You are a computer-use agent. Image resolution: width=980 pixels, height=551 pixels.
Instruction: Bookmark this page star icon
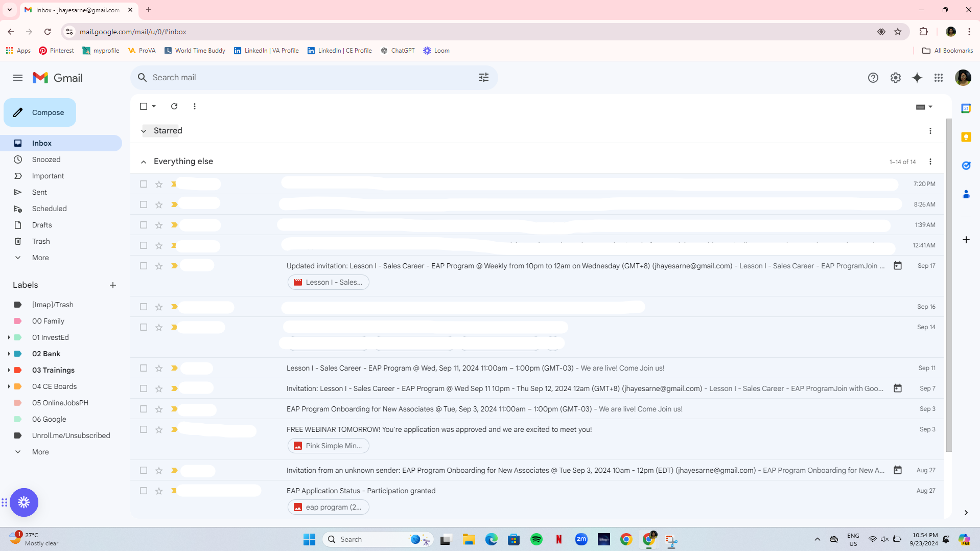898,32
